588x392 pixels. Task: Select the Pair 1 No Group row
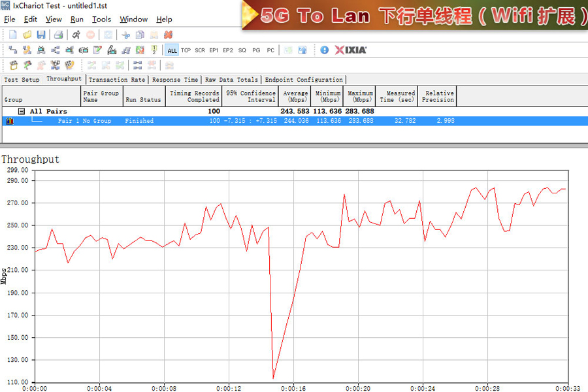(84, 121)
